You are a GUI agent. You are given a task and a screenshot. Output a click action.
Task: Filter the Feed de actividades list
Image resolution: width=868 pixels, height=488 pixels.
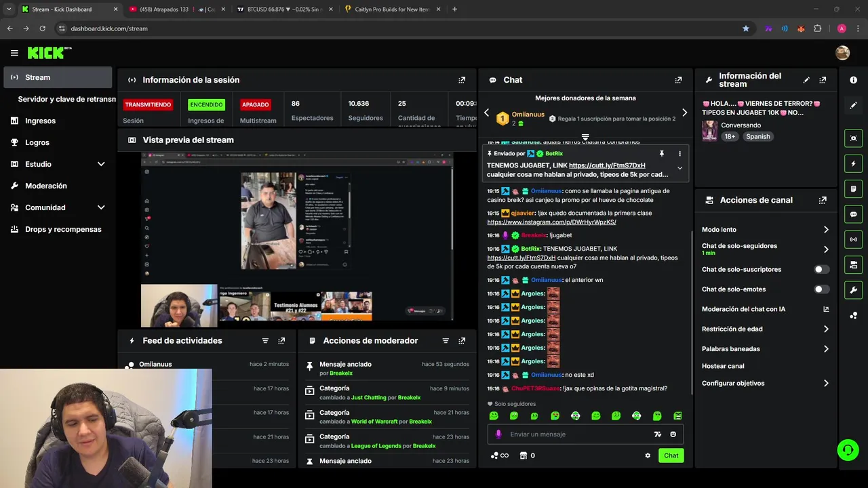tap(265, 341)
